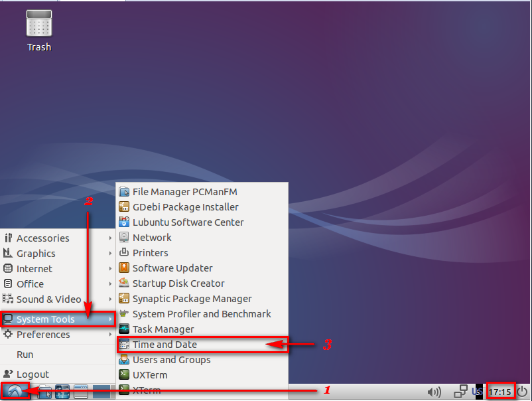Click the power button tray icon
The height and width of the screenshot is (401, 532).
pos(523,392)
